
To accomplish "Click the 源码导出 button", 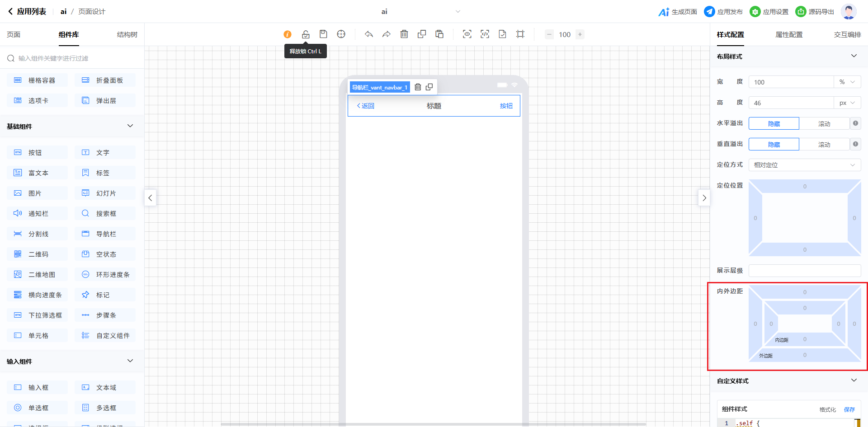I will click(815, 12).
